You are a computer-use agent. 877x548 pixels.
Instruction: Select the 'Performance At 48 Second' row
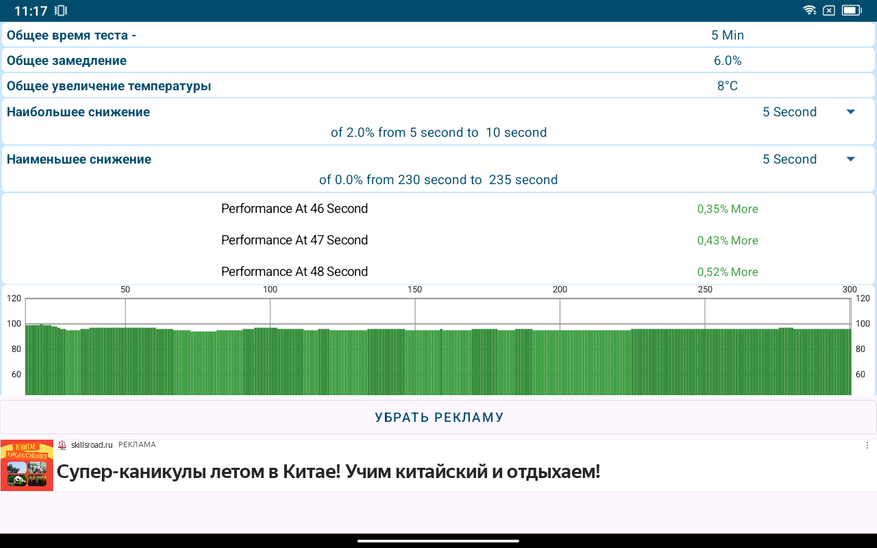click(438, 271)
